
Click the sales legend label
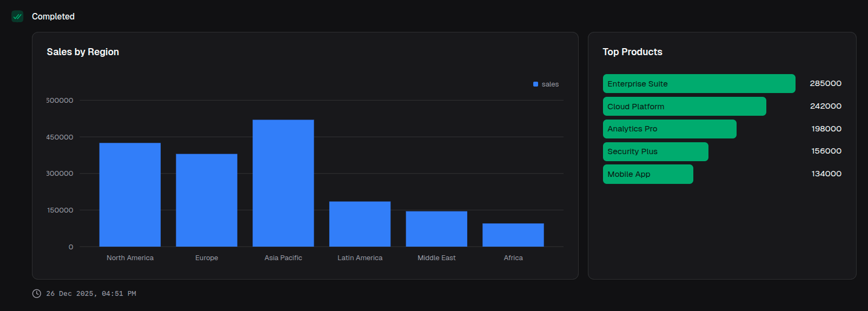550,84
